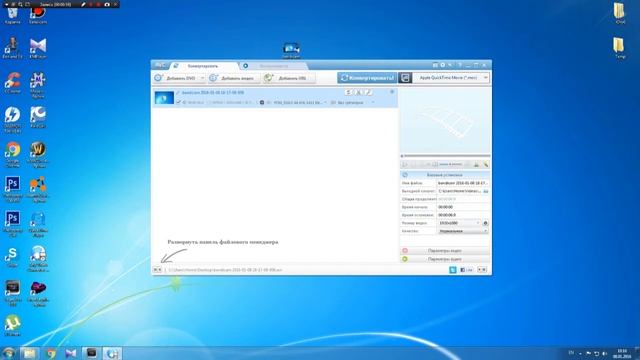Open the Windows Start menu
640x360 pixels.
coord(9,353)
